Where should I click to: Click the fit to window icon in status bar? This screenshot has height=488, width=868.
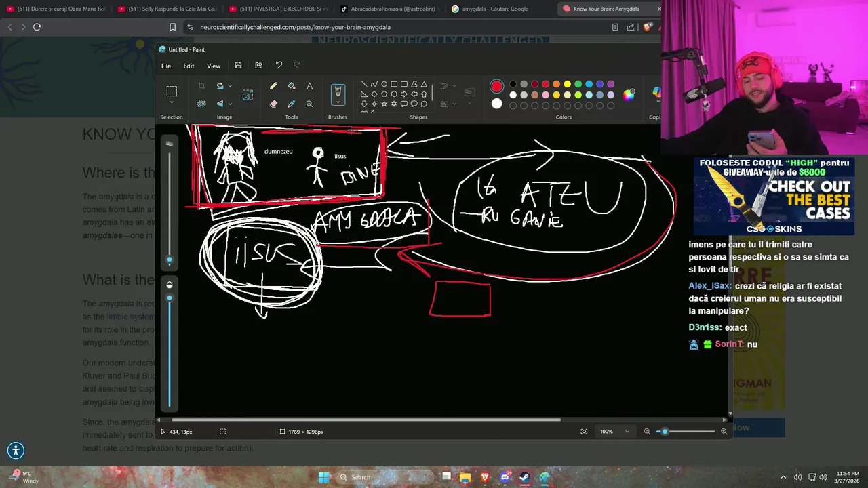(584, 432)
